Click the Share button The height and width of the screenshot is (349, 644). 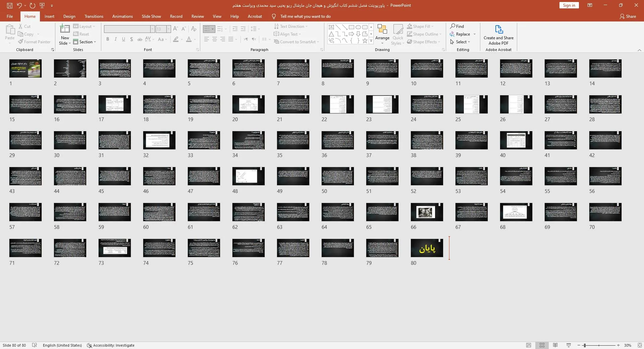pos(628,16)
